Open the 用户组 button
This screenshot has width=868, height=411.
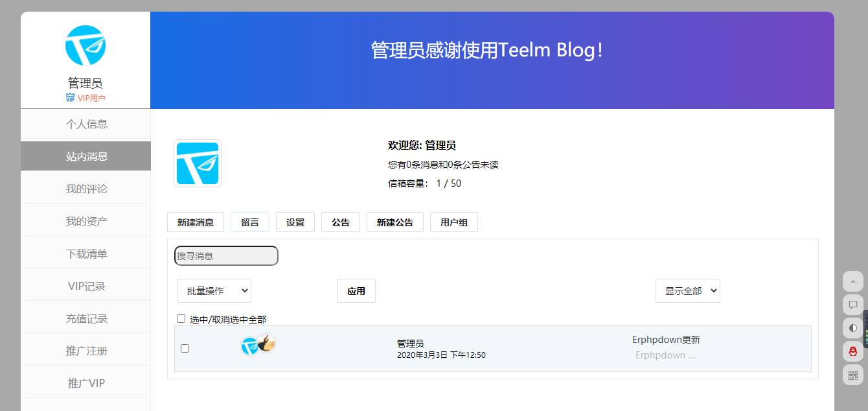[454, 222]
